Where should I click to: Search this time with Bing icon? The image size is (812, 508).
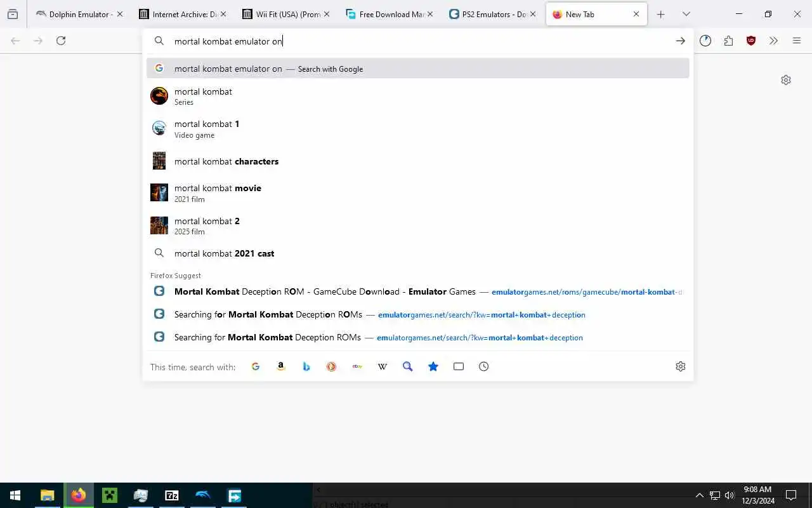click(x=306, y=366)
